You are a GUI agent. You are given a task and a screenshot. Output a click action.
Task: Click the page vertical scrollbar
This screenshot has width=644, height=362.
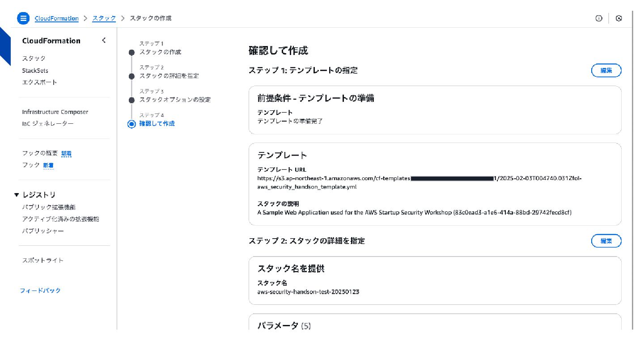[633, 170]
